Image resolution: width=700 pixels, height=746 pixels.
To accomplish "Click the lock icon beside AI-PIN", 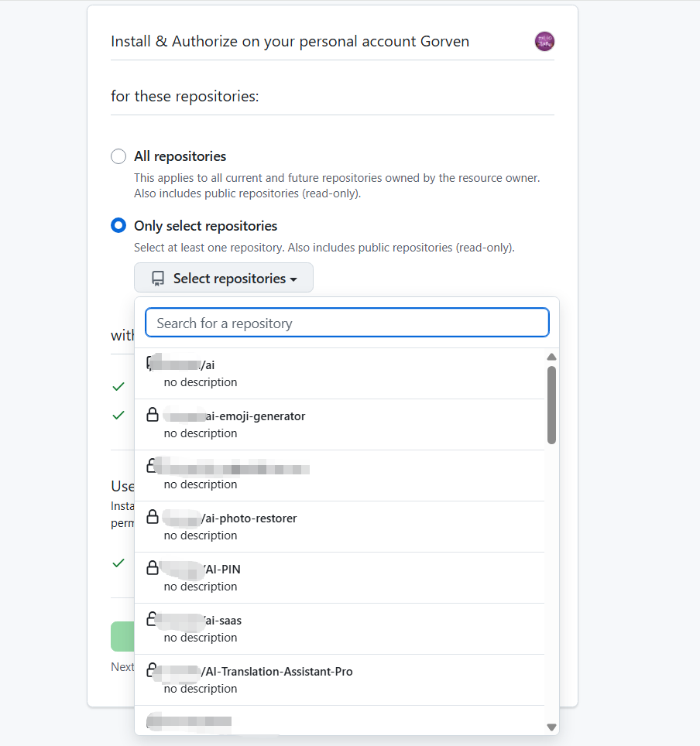I will (153, 568).
